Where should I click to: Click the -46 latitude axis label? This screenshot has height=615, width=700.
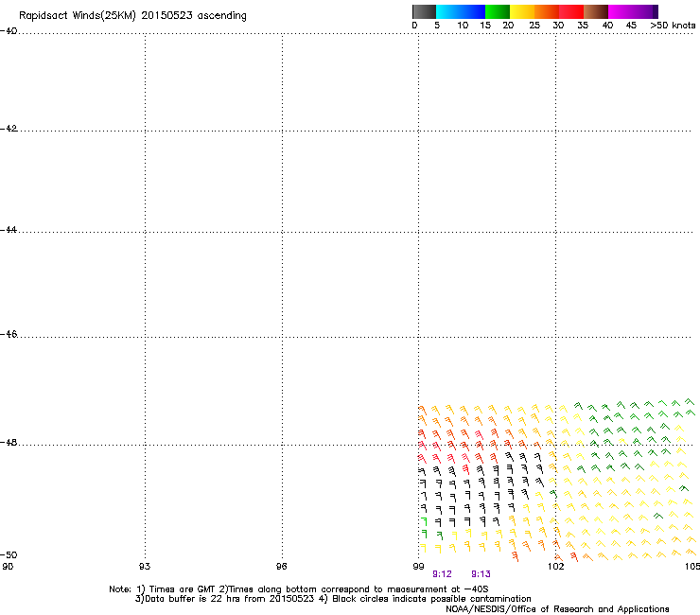click(x=9, y=334)
